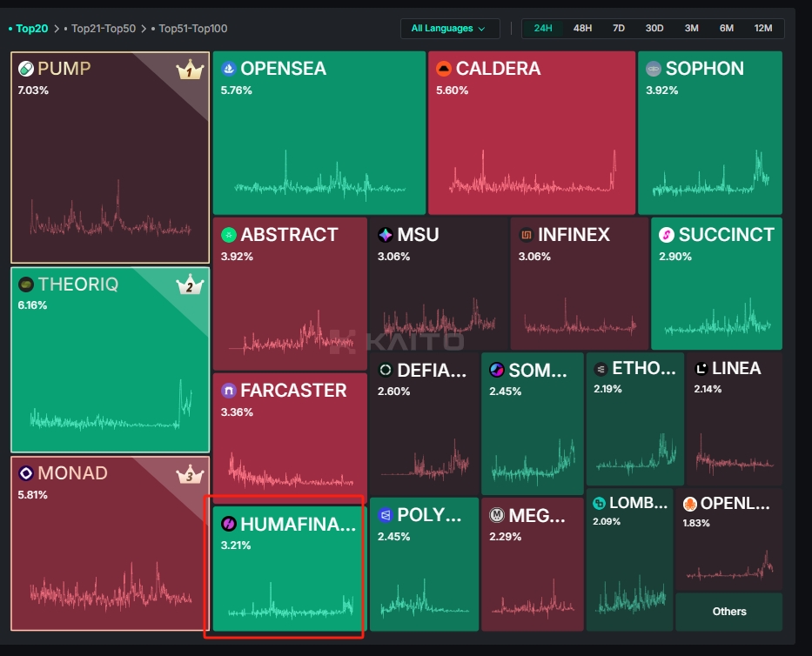Click the rank 1 crown badge
The width and height of the screenshot is (812, 656).
(190, 70)
